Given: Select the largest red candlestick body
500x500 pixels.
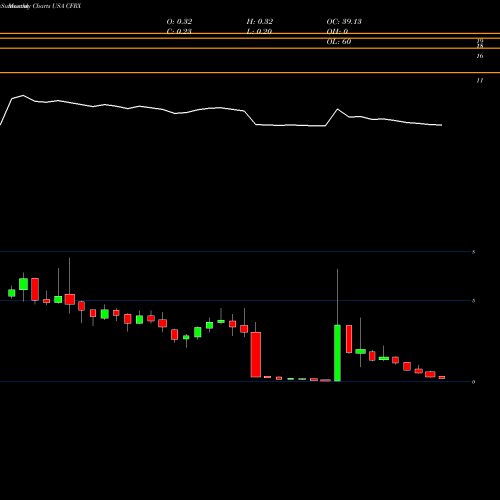Looking at the screenshot, I should pos(256,355).
